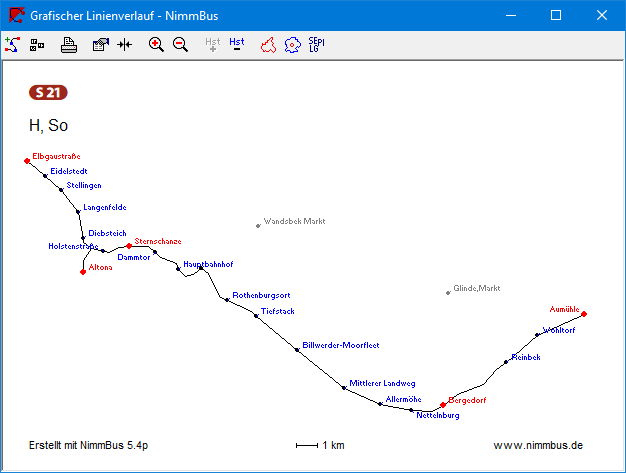Click the printer icon
Screen dimensions: 626x473
[69, 44]
